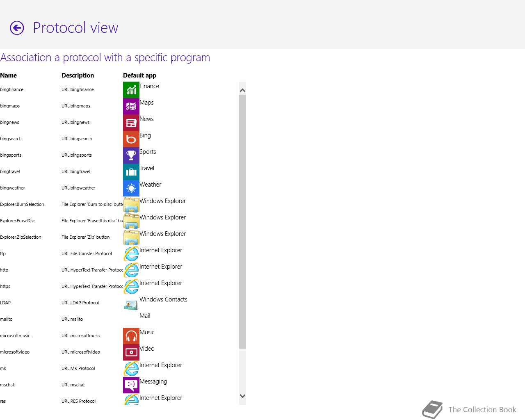525x420 pixels.
Task: Click the Video app icon for microsoftvideo
Action: [131, 352]
